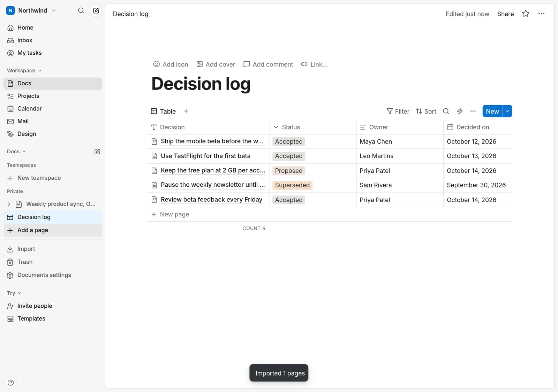Click the Add cover image button
558x392 pixels.
(x=216, y=64)
